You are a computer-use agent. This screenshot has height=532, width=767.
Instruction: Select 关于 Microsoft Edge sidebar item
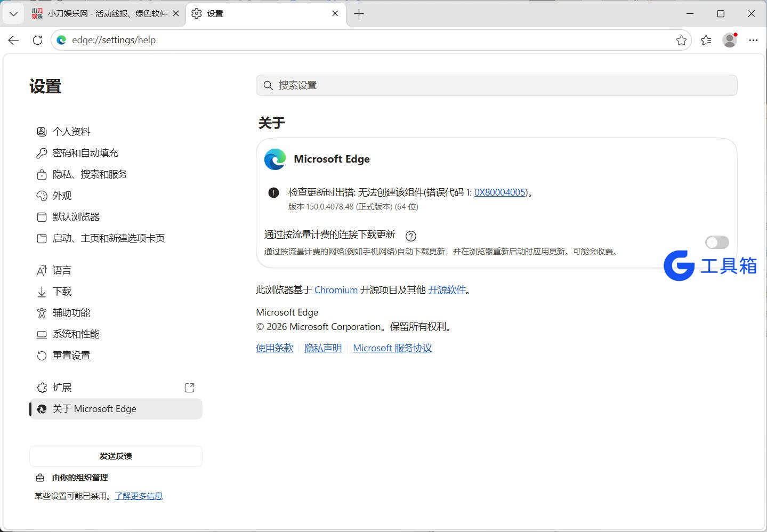(116, 409)
